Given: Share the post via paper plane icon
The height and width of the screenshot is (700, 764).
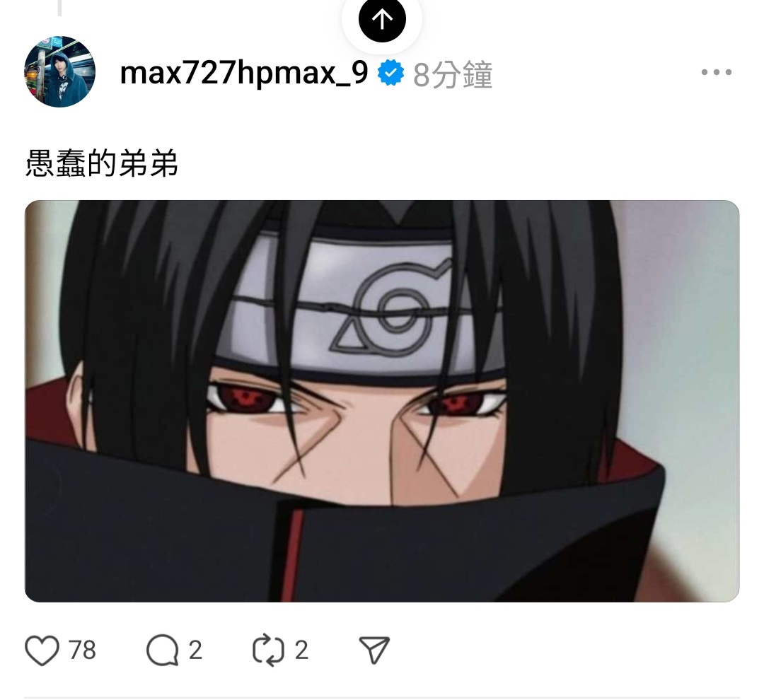Looking at the screenshot, I should [x=374, y=650].
